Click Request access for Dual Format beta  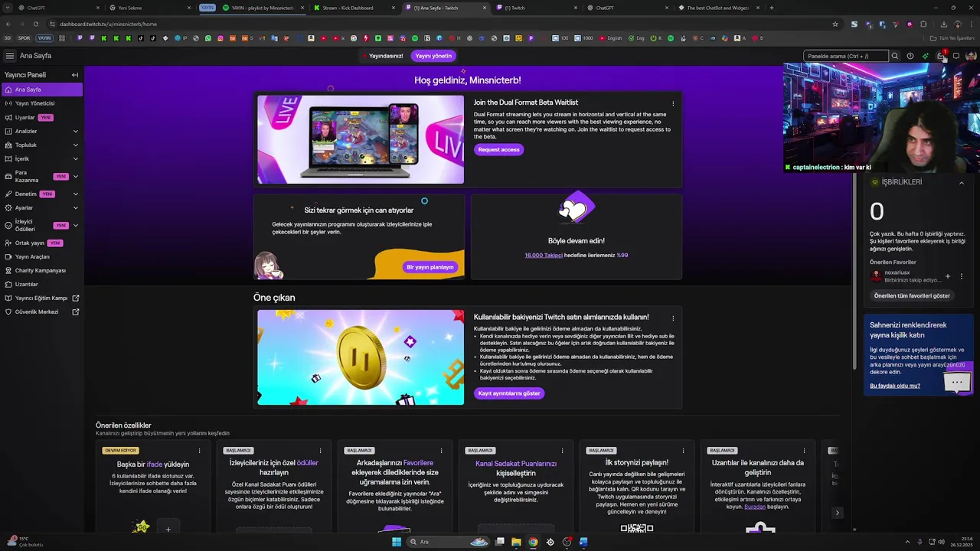pos(498,149)
